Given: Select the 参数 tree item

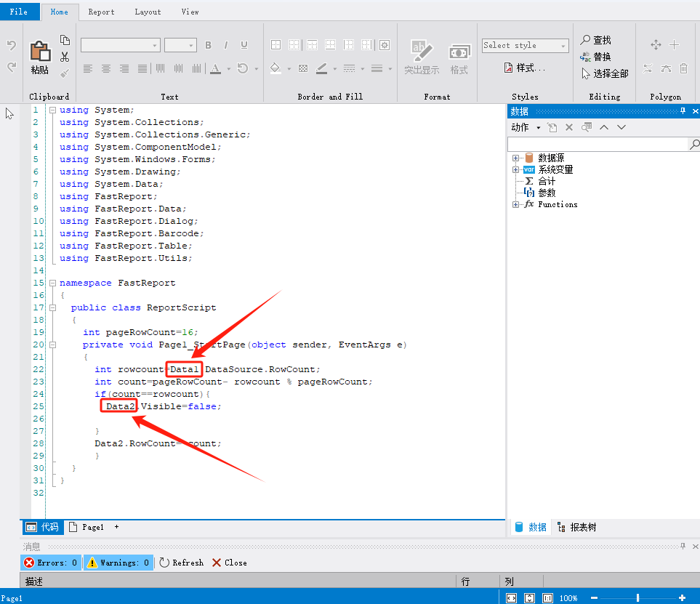Looking at the screenshot, I should [547, 193].
